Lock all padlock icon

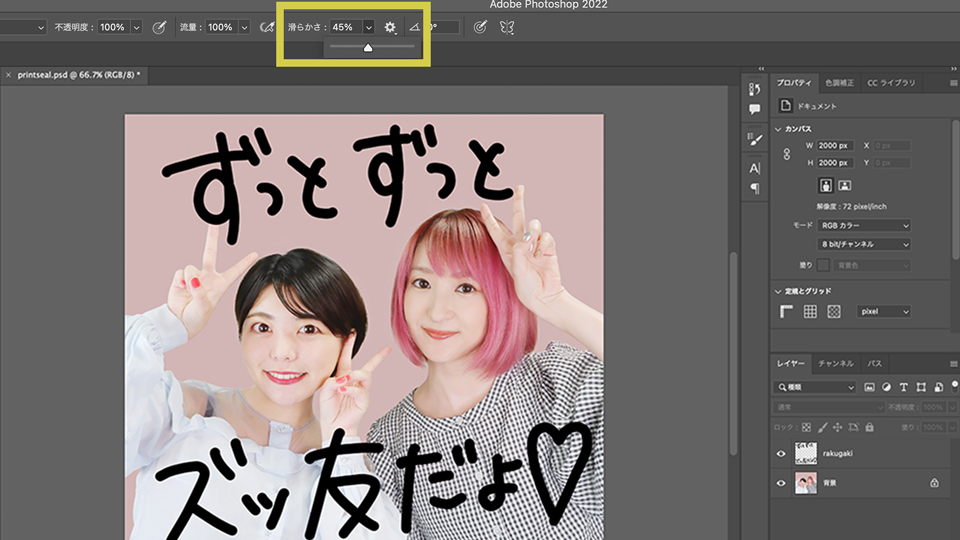tap(869, 427)
